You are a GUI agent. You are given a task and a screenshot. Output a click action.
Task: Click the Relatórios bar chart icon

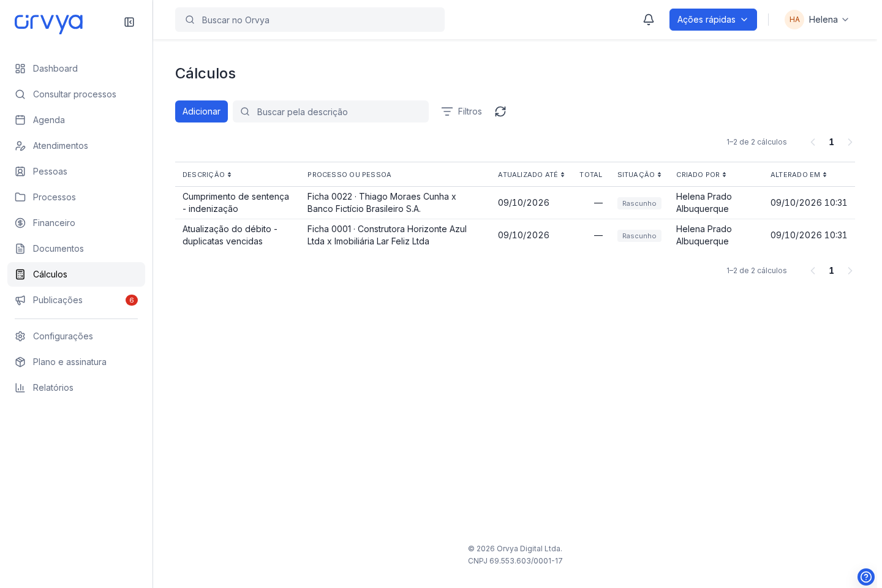click(20, 388)
